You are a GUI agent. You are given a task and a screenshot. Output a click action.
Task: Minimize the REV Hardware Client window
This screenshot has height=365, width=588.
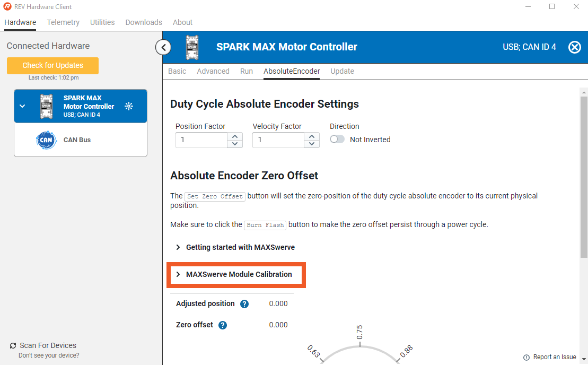pyautogui.click(x=528, y=7)
